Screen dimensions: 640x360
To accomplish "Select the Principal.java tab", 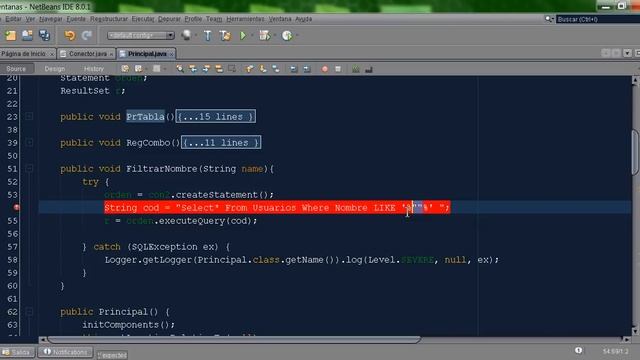I will [x=147, y=53].
